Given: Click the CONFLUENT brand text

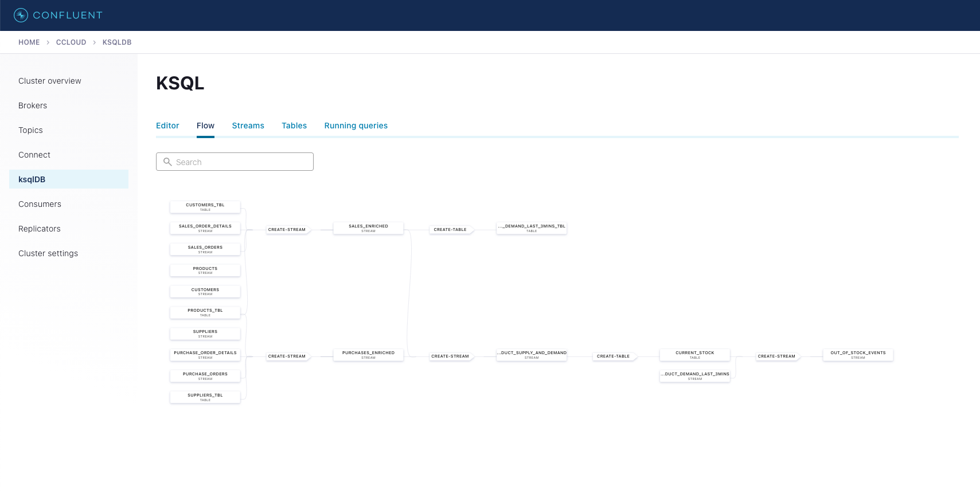Looking at the screenshot, I should tap(68, 15).
